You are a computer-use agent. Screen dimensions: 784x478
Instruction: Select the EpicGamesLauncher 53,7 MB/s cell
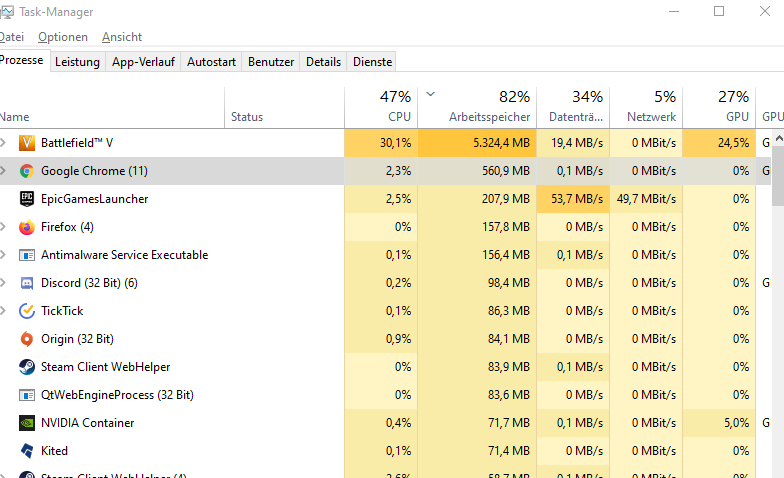pyautogui.click(x=573, y=199)
